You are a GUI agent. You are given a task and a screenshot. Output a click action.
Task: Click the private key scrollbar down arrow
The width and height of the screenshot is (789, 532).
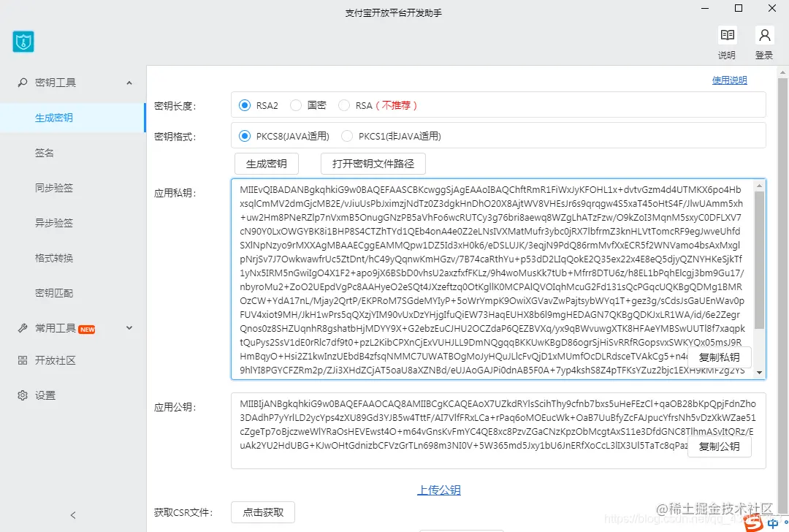tap(759, 373)
